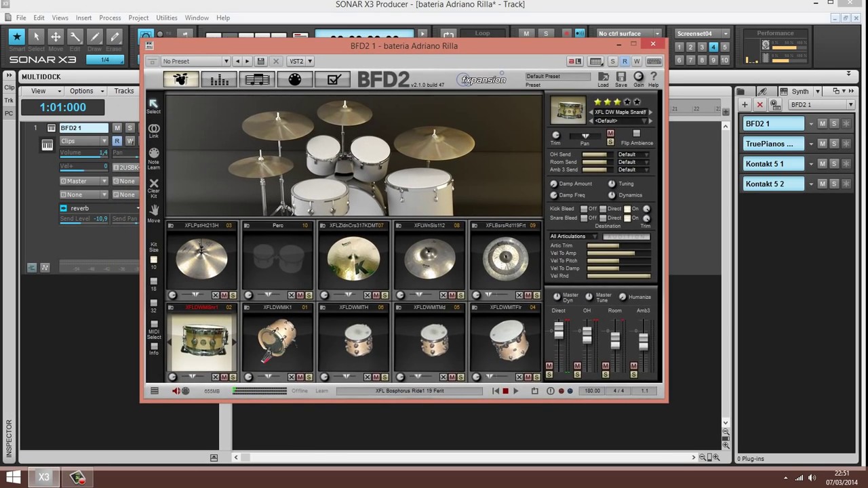
Task: Open the BFD2 bottom-left menu list icon
Action: pyautogui.click(x=155, y=391)
